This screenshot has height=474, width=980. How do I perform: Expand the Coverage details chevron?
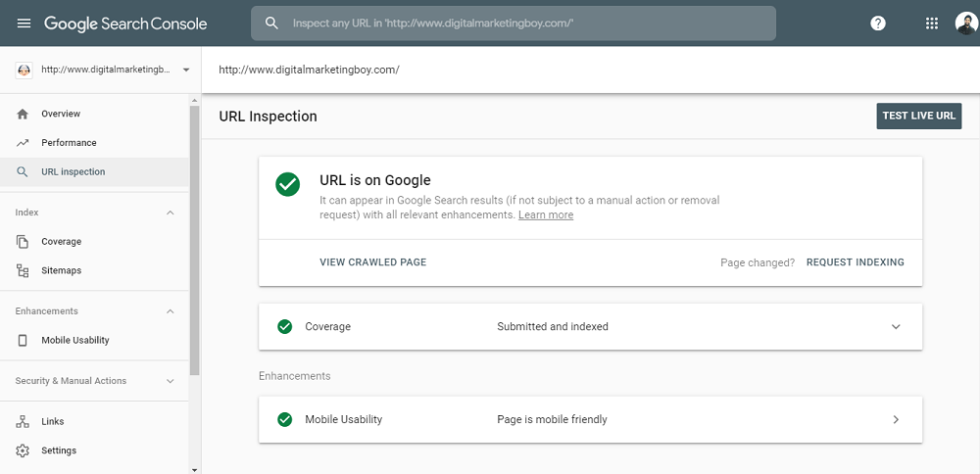pyautogui.click(x=896, y=327)
